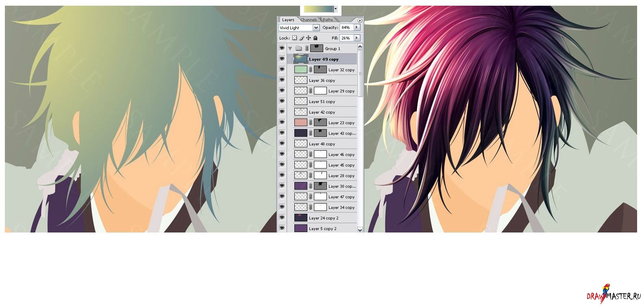Click mask link icon on Layer 46 copy
The width and height of the screenshot is (644, 307).
pos(311,154)
